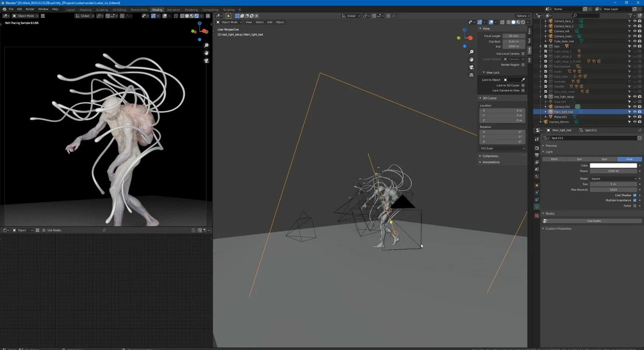Viewport: 644px width, 350px height.
Task: Click Use Nodes button in Nodes panel
Action: click(x=594, y=221)
